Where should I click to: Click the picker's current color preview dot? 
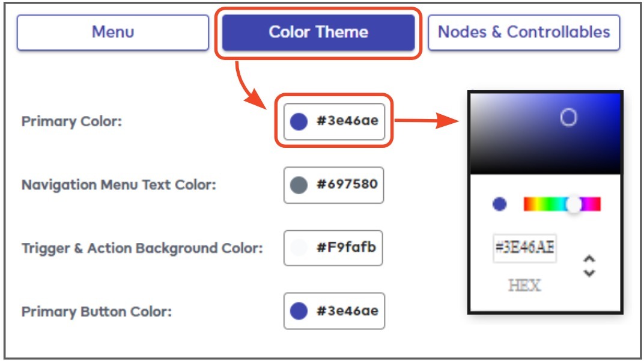pyautogui.click(x=499, y=204)
